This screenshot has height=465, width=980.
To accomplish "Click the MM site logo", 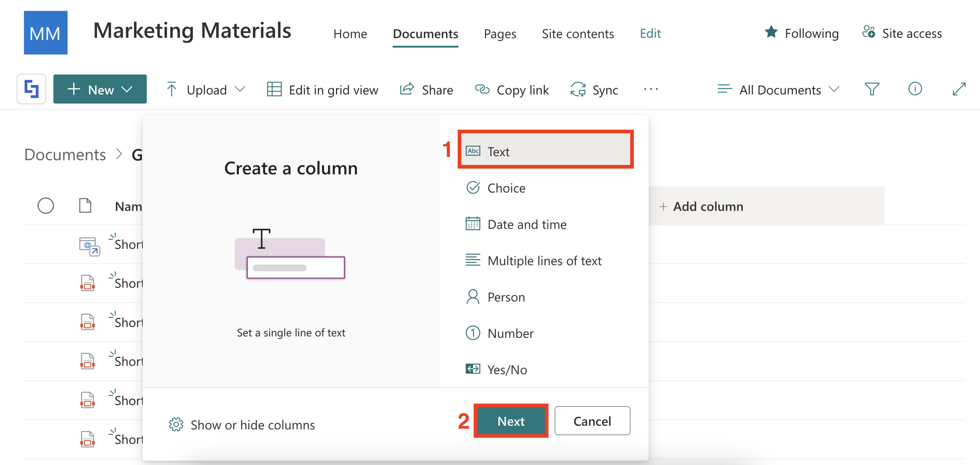I will click(x=46, y=33).
